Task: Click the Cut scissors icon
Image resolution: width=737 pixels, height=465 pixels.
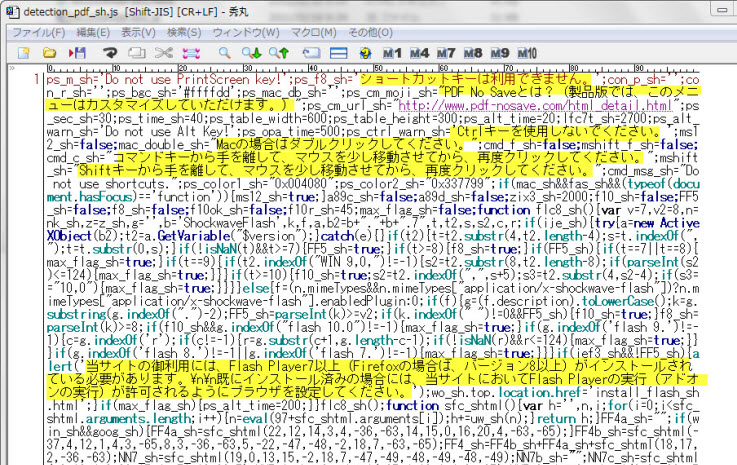Action: 164,53
